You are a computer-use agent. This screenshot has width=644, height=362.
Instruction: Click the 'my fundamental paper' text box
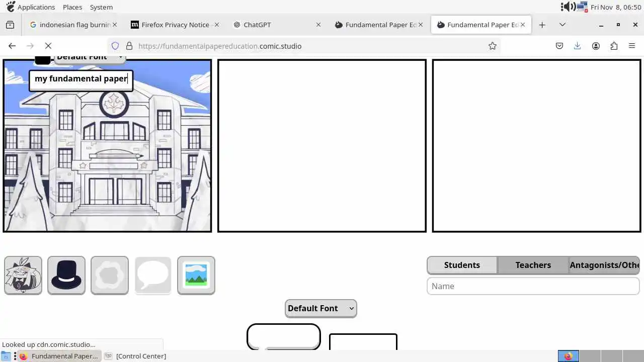[x=81, y=80]
